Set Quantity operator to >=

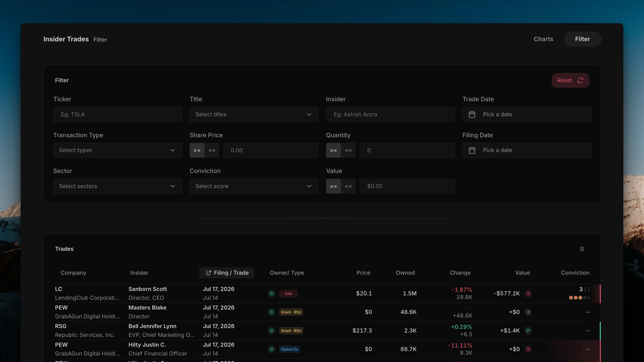pos(333,150)
